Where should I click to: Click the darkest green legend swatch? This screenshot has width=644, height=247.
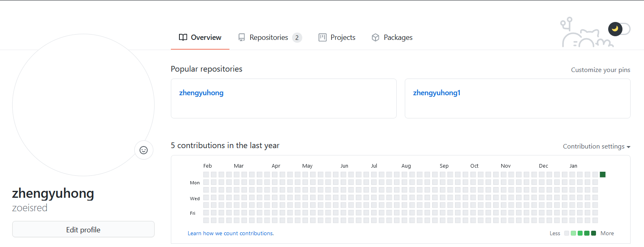coord(594,233)
